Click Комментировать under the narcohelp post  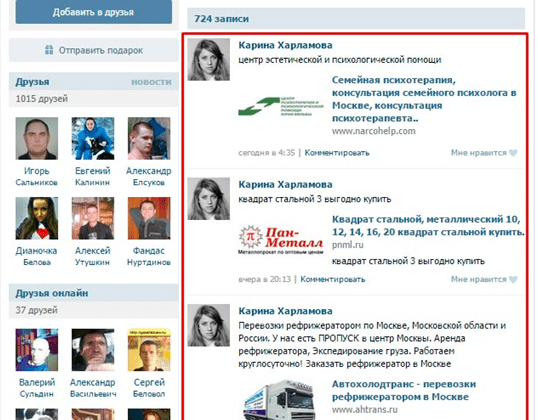point(337,153)
